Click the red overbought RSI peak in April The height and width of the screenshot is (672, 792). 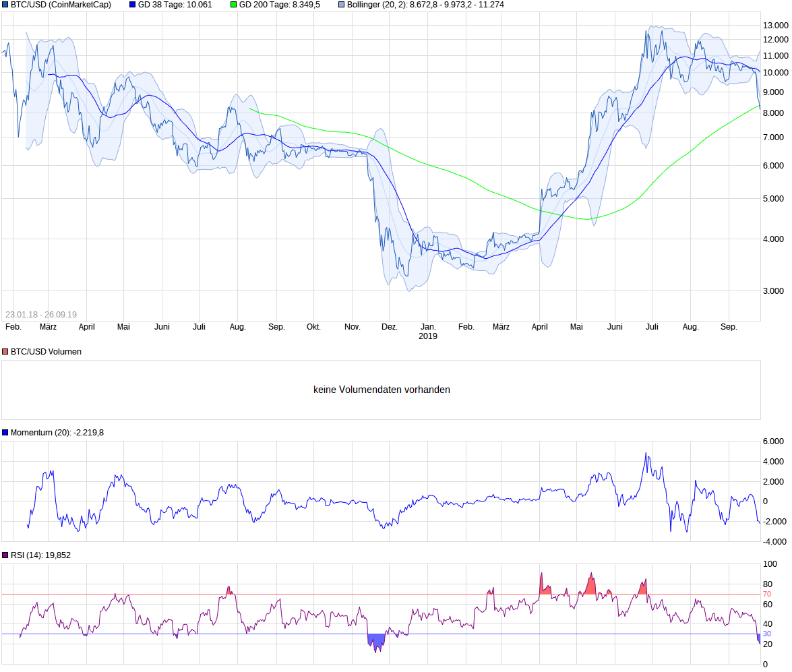pyautogui.click(x=545, y=587)
